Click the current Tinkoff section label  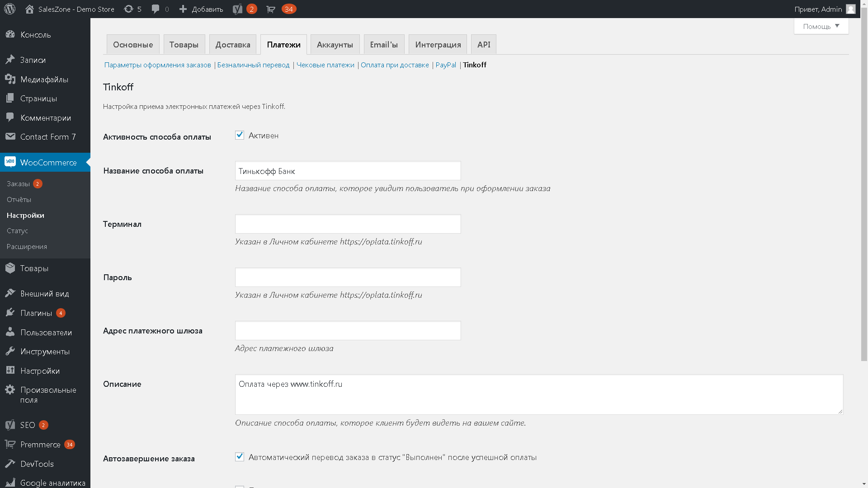point(475,65)
